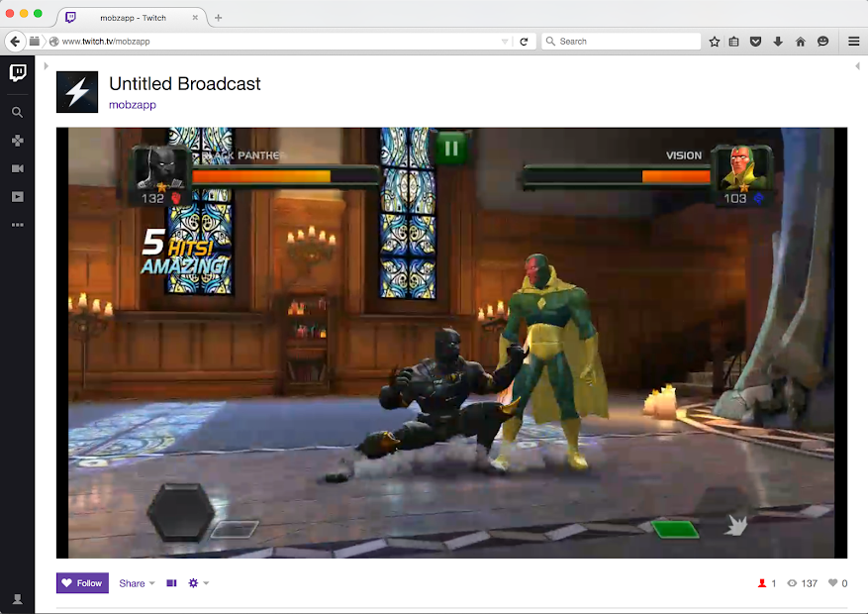
Task: Toggle the profile icon at sidebar bottom
Action: tap(17, 598)
